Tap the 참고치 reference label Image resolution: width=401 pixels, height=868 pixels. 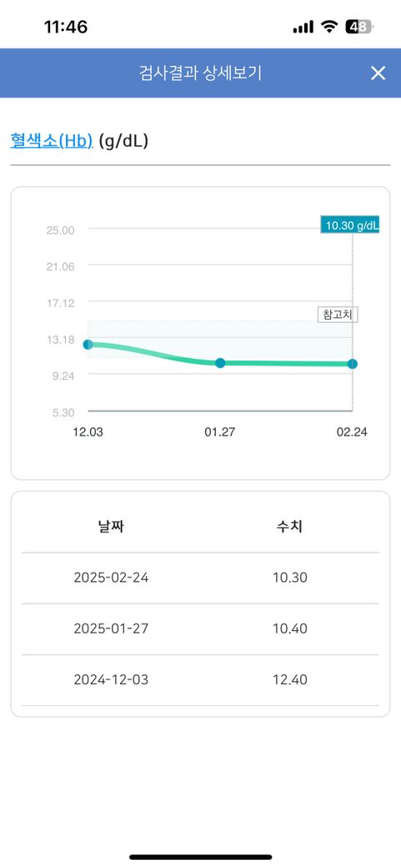click(x=338, y=315)
